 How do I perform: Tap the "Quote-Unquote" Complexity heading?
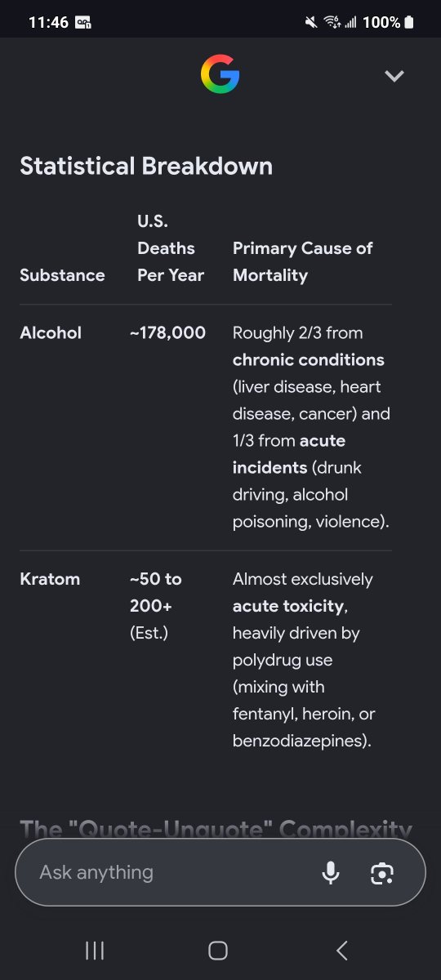[216, 828]
